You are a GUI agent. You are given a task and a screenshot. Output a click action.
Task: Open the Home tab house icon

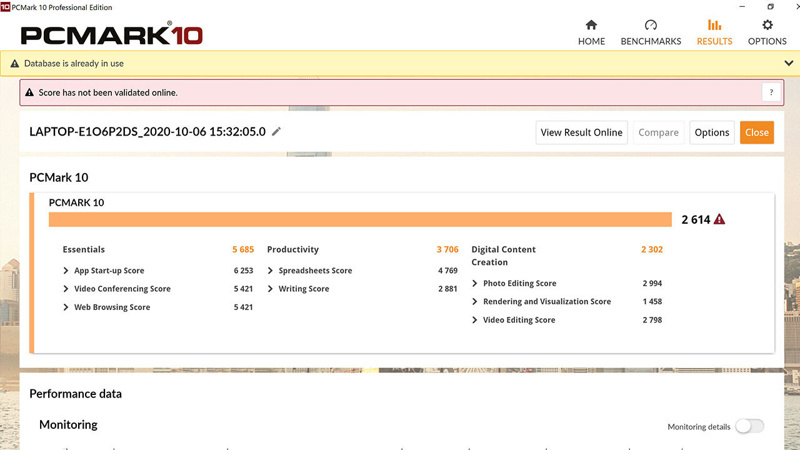click(591, 24)
